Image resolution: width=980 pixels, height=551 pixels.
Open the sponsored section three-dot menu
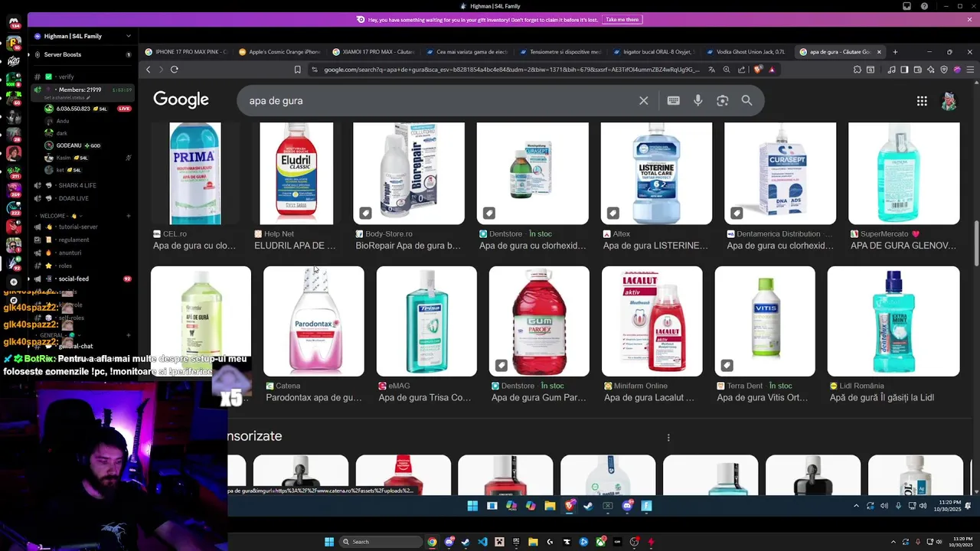tap(668, 438)
